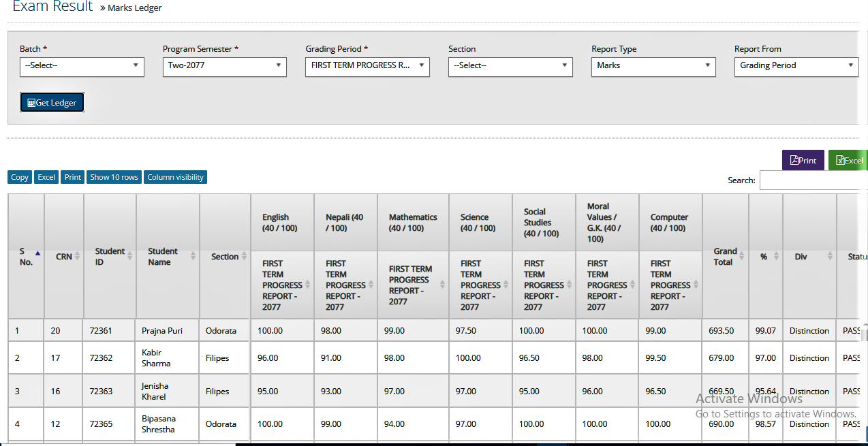Image resolution: width=868 pixels, height=446 pixels.
Task: Open the Show 10 rows menu
Action: tap(114, 177)
